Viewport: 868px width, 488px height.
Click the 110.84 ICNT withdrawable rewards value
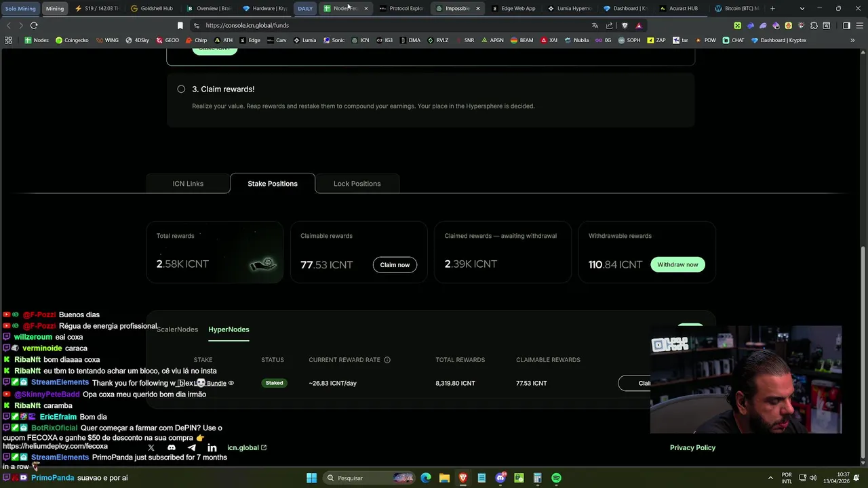tap(615, 264)
